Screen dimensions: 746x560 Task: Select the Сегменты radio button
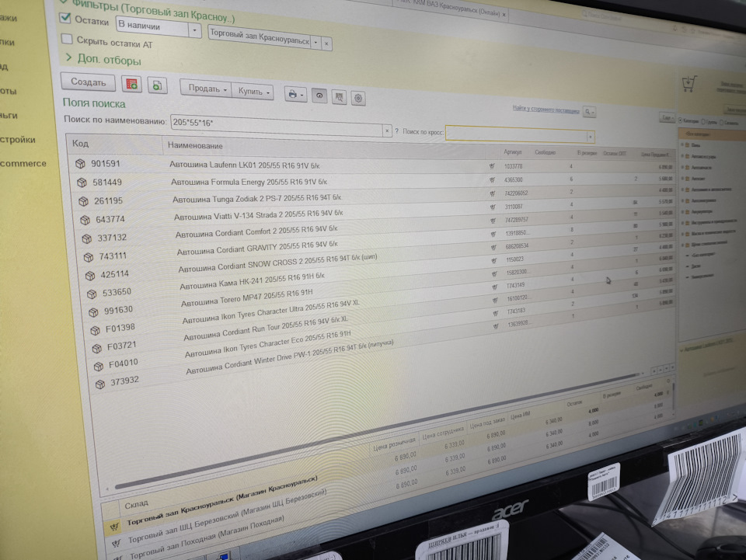click(721, 123)
